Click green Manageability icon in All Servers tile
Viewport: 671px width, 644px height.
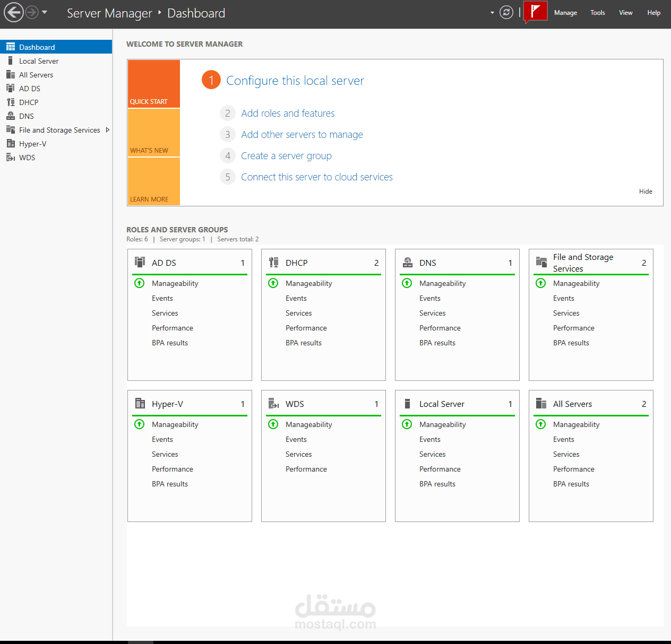(540, 424)
